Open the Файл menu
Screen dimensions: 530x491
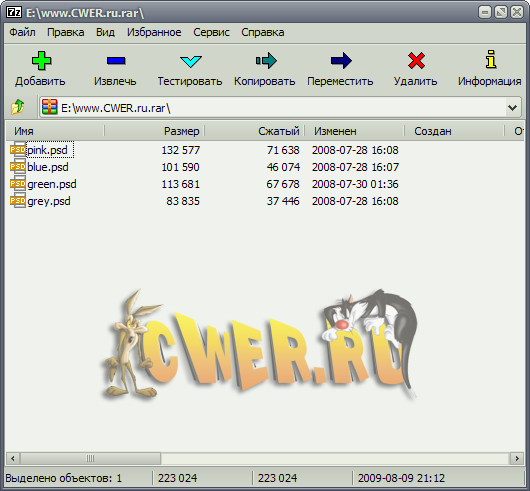(x=22, y=32)
